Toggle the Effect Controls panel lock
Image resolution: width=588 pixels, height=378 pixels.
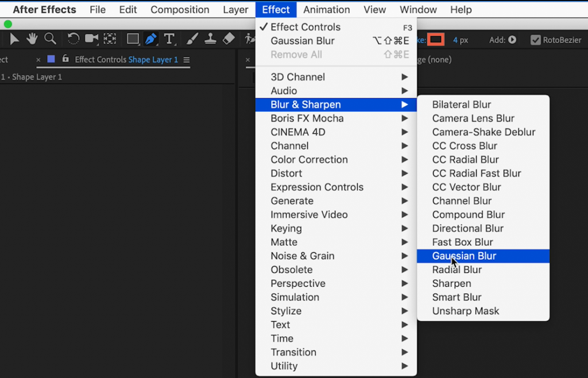[65, 59]
